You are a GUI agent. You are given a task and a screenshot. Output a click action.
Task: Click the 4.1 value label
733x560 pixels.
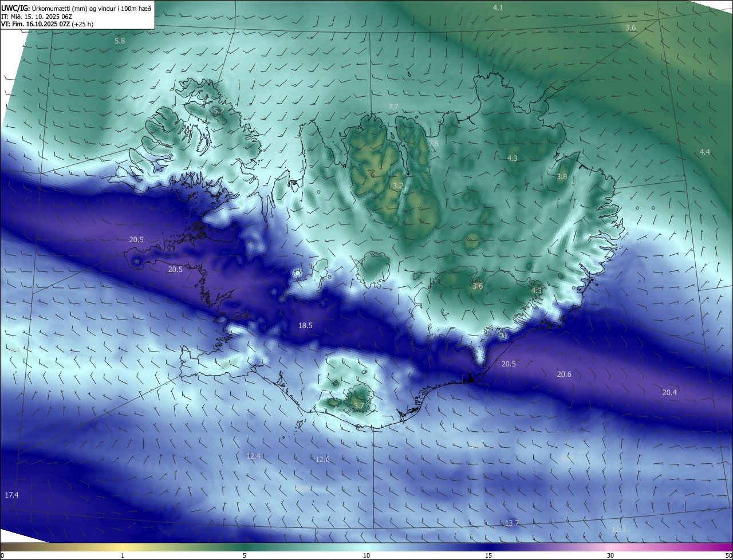[x=498, y=7]
